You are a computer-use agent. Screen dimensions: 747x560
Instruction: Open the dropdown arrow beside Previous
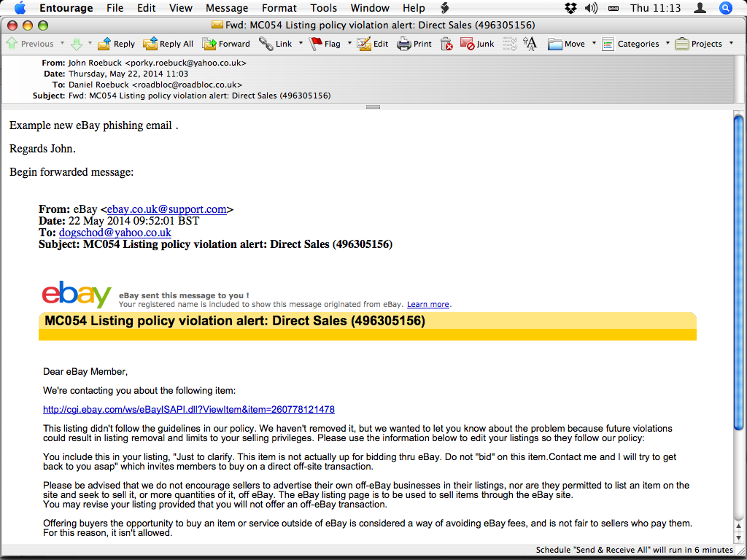click(x=62, y=43)
